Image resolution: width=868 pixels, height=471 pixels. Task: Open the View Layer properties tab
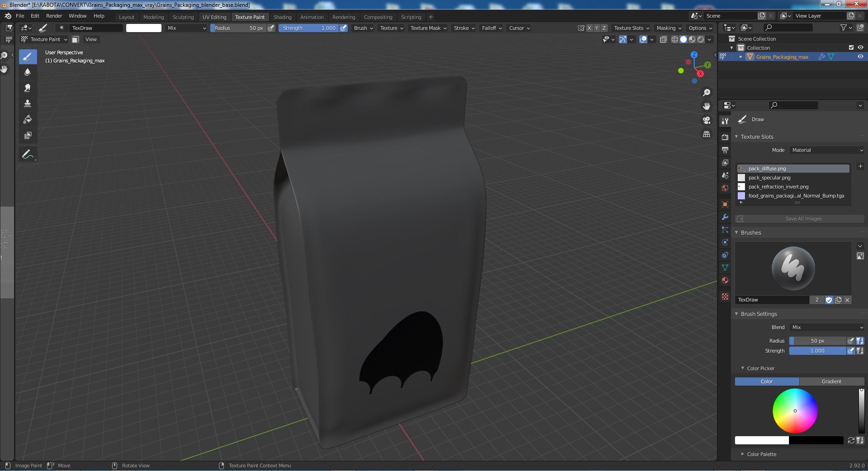725,162
